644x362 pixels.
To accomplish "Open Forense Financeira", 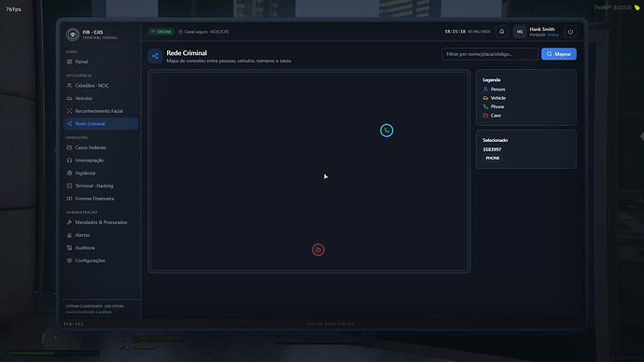I will [101, 198].
